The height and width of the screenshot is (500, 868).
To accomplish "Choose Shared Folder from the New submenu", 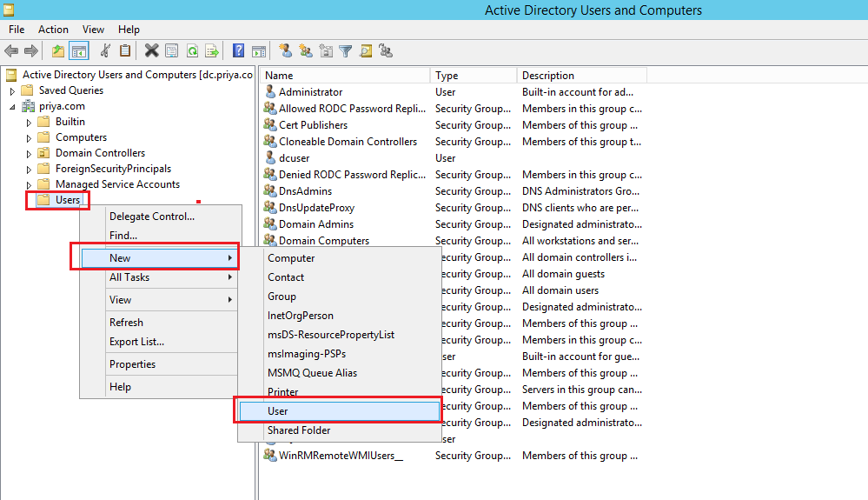I will 340,430.
